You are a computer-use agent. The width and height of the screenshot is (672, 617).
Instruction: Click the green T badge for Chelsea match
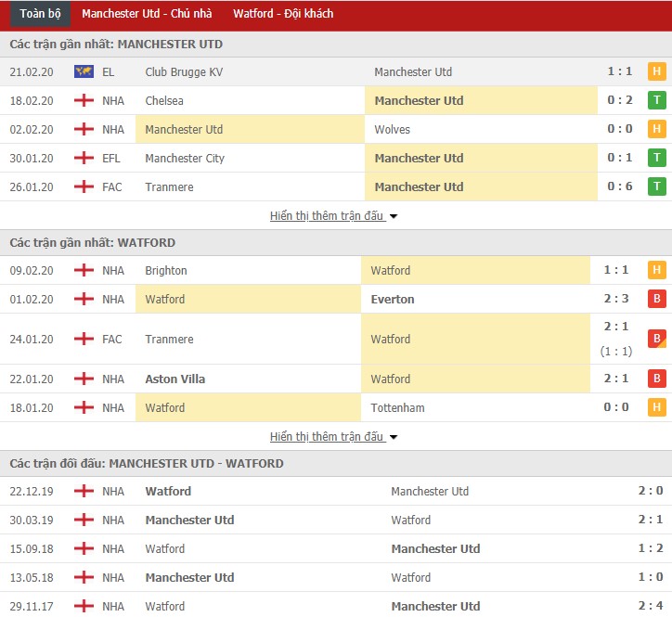[656, 100]
